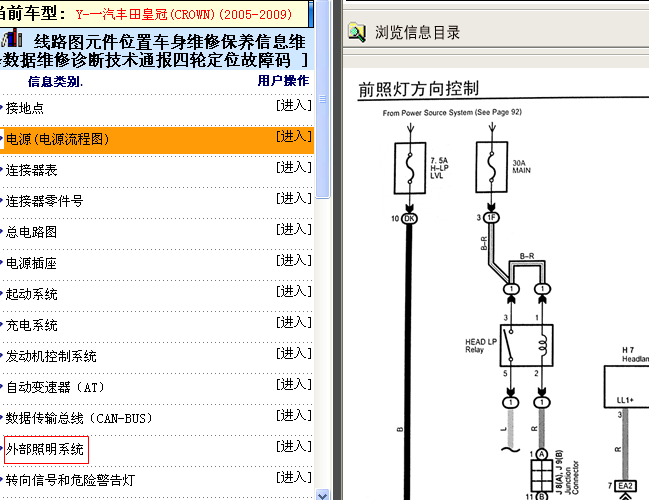Viewport: 649px width, 500px height.
Task: Open 接地点 category row
Action: tap(25, 108)
